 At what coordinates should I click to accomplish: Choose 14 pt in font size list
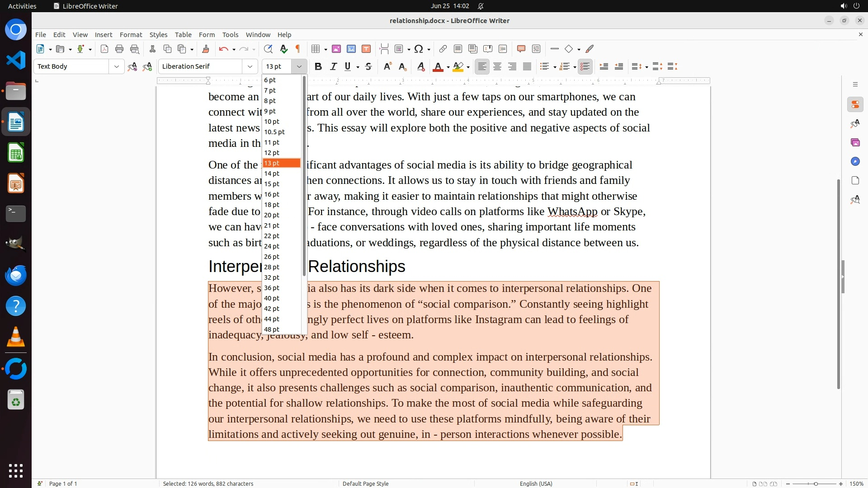tap(272, 174)
